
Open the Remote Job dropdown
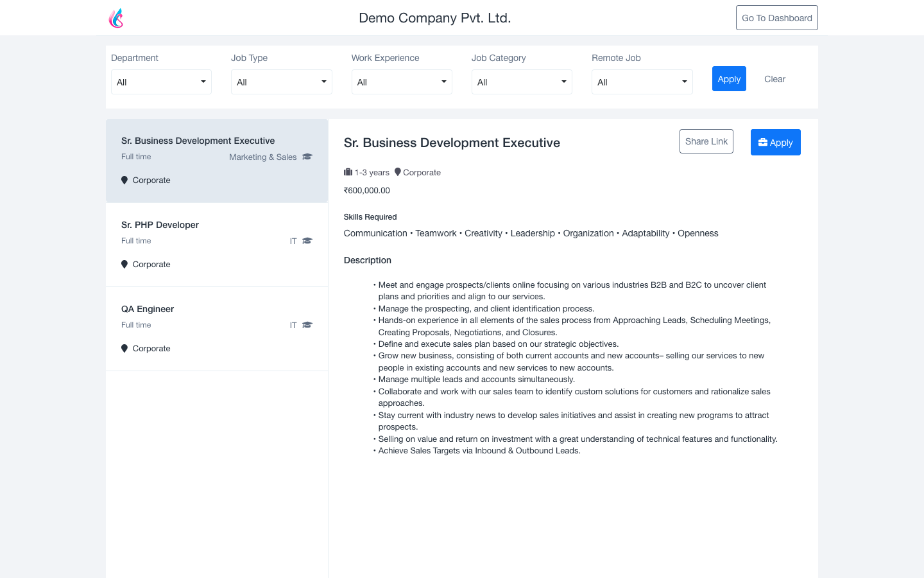(642, 82)
